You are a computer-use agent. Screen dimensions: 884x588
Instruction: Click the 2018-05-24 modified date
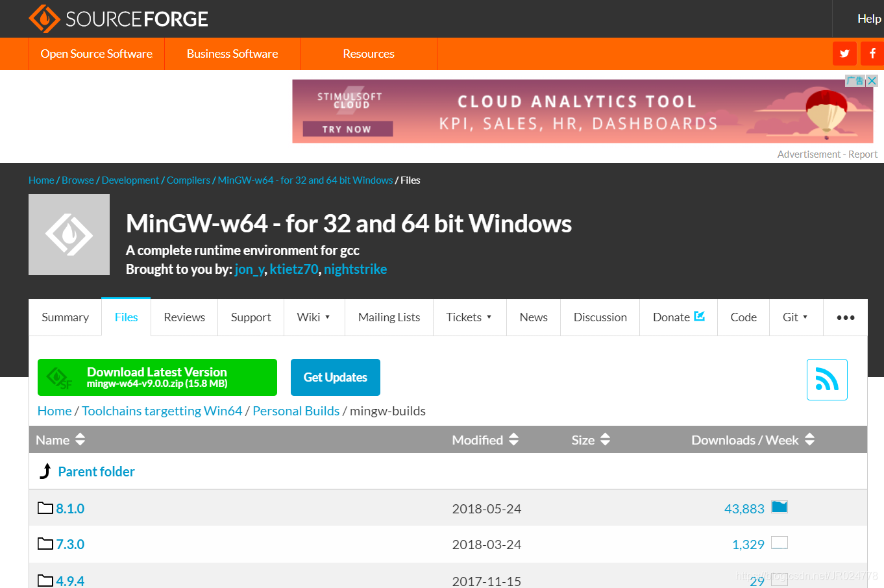pos(487,509)
